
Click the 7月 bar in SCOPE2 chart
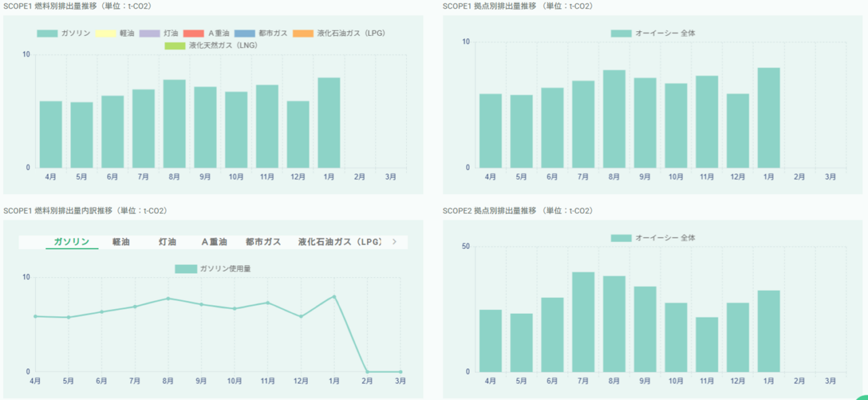coord(583,322)
